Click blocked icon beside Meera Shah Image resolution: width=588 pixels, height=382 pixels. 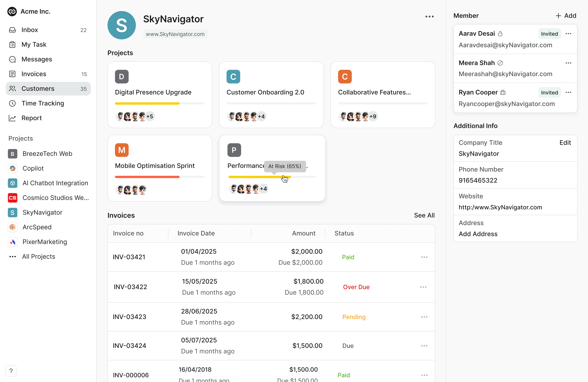[x=500, y=63]
